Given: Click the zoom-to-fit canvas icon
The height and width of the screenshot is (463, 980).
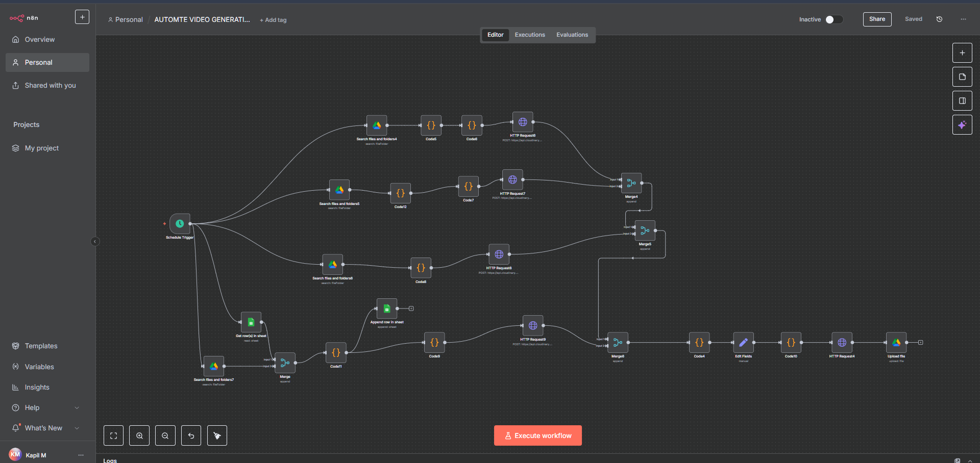Looking at the screenshot, I should coord(113,435).
